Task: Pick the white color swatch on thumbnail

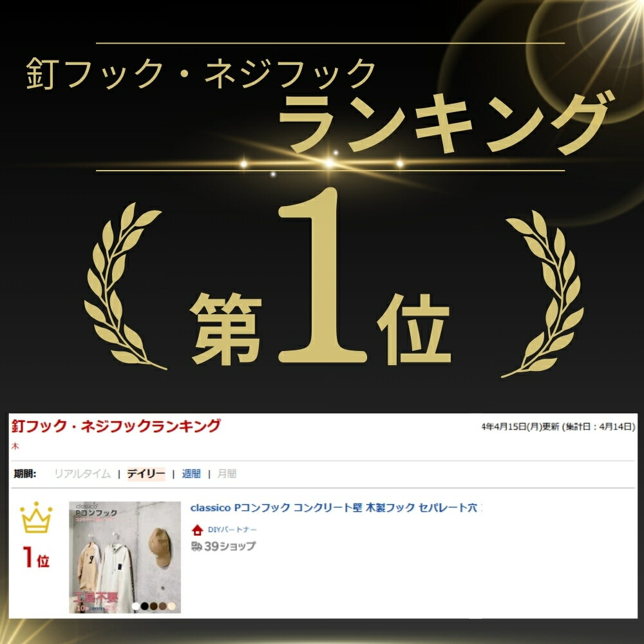Action: coord(136,606)
